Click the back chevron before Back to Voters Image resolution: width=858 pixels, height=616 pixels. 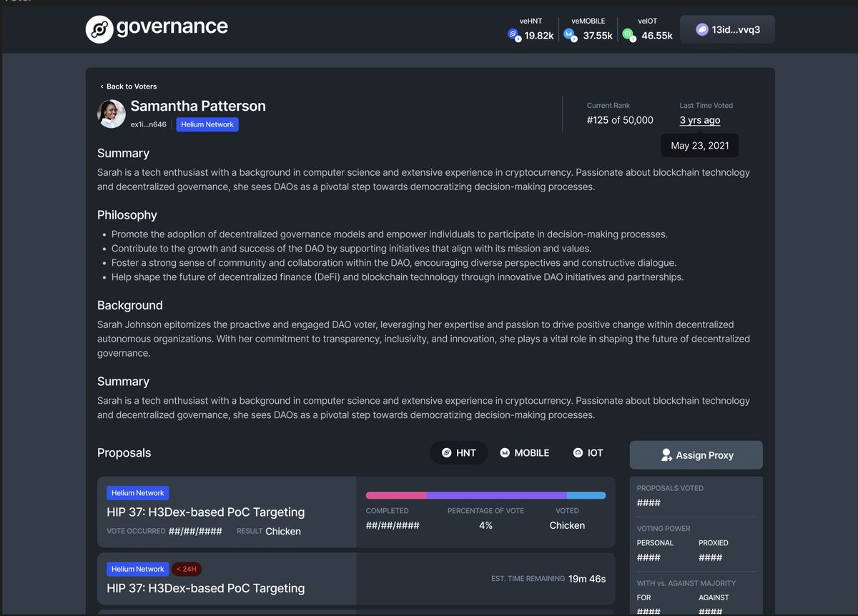[x=102, y=86]
